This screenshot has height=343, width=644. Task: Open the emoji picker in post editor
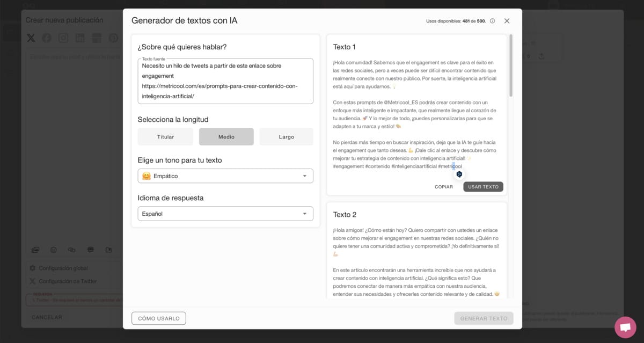pos(54,250)
